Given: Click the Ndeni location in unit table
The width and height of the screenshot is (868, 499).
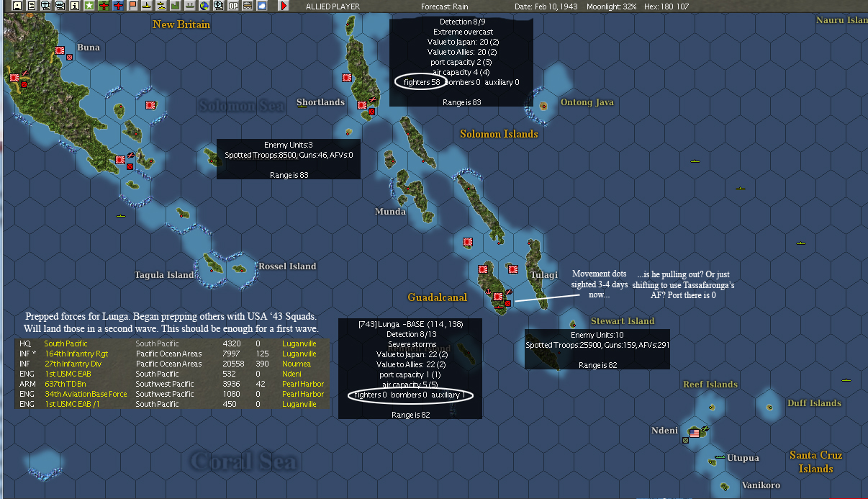Looking at the screenshot, I should 292,374.
